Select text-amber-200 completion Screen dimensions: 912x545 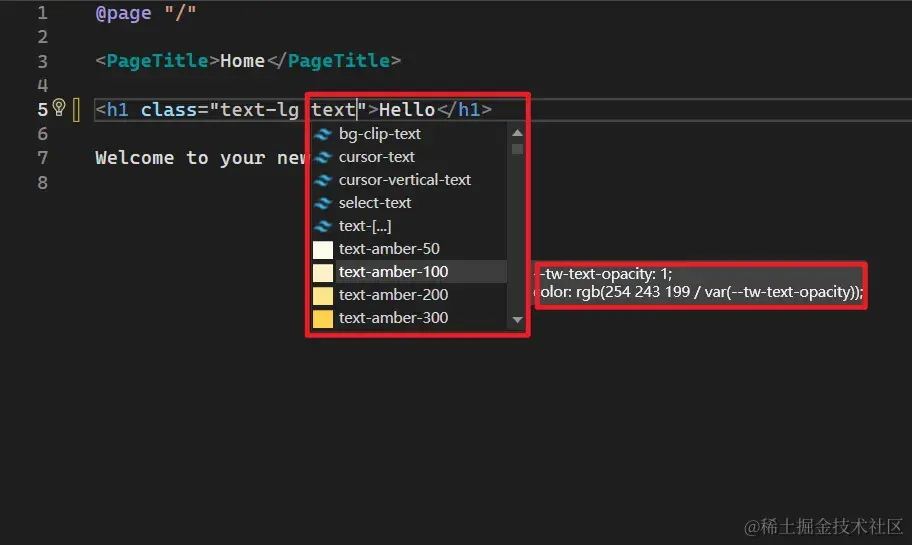[409, 295]
